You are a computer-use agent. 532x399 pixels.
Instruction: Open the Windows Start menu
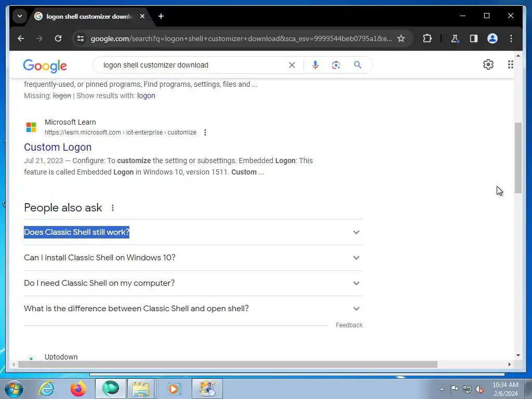(14, 389)
